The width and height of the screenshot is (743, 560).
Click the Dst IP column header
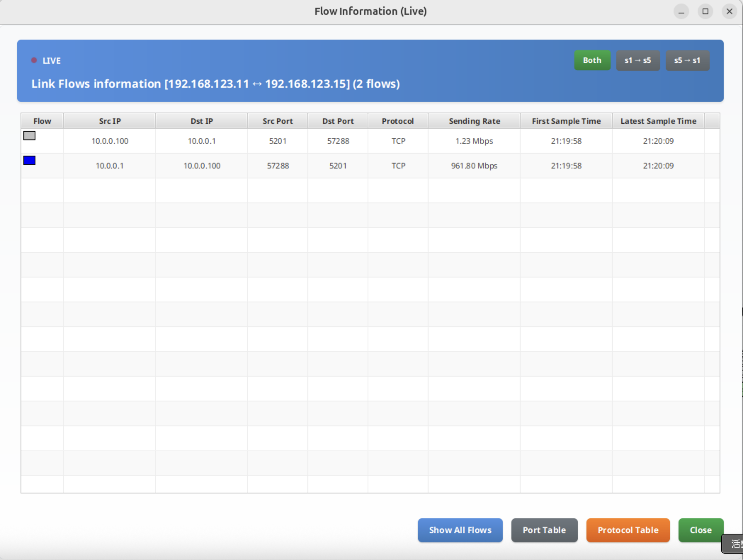201,121
